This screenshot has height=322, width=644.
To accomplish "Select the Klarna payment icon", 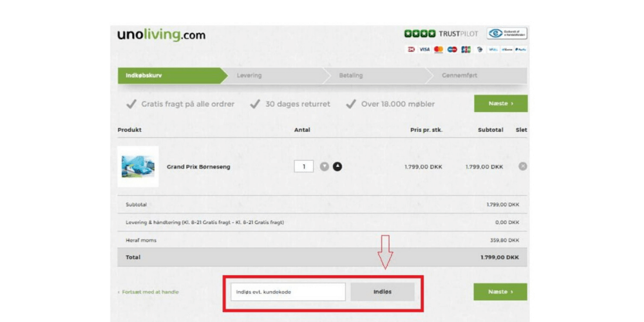I will point(507,50).
